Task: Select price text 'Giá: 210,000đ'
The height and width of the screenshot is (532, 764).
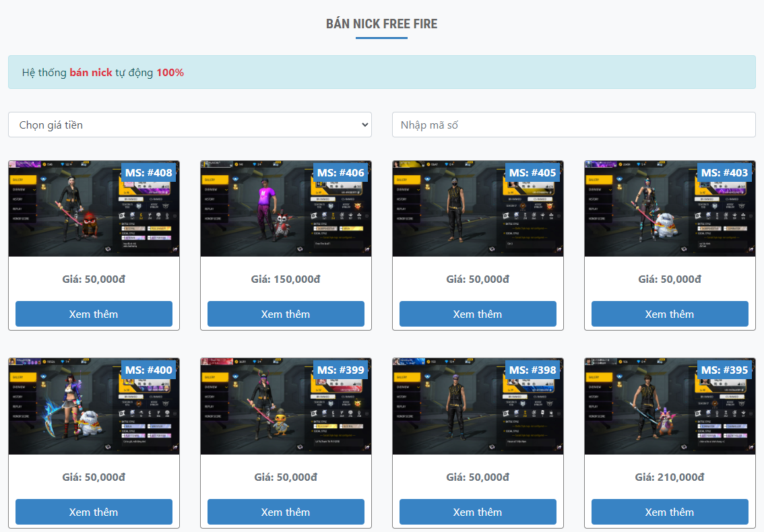Action: (670, 477)
